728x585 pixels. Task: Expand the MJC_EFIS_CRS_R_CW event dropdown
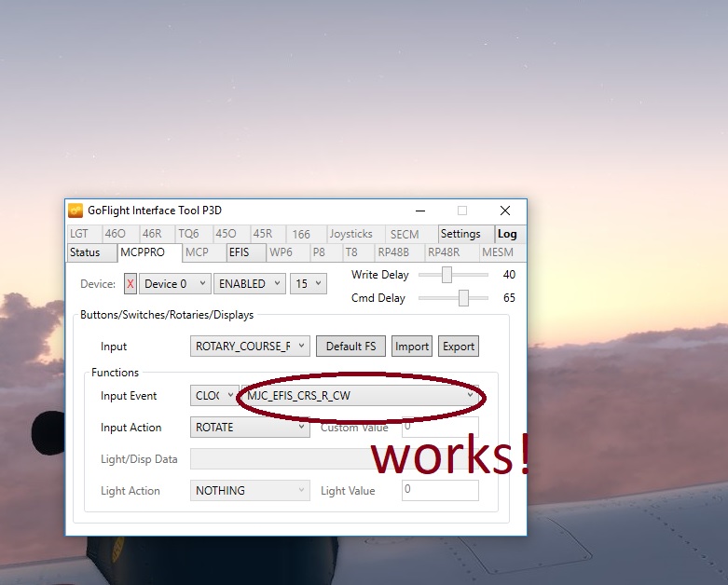[359, 396]
